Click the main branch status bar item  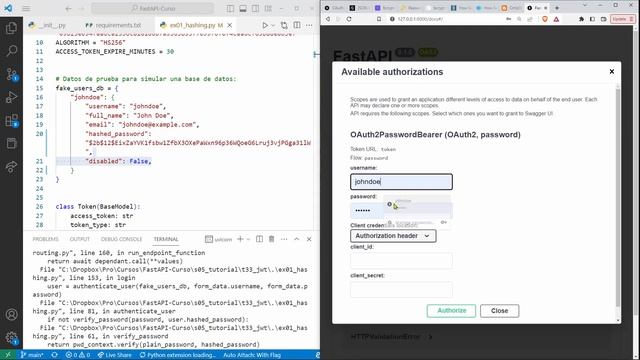(x=32, y=355)
